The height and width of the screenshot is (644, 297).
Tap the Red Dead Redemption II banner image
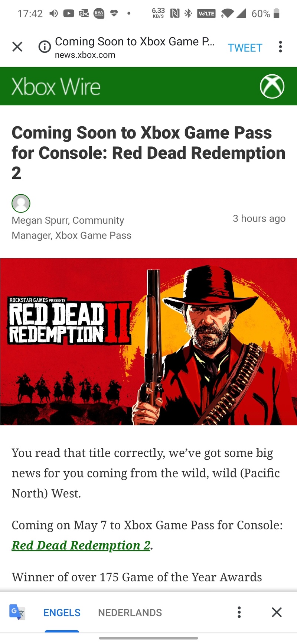(148, 342)
